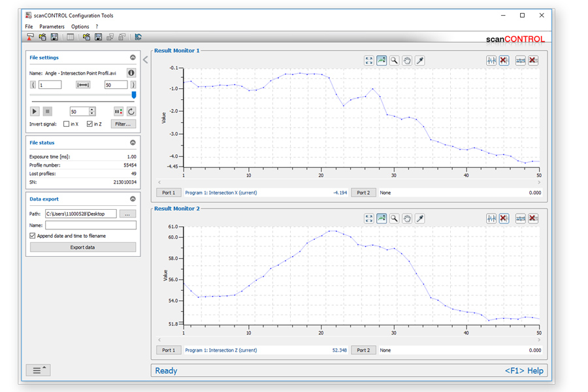Image resolution: width=588 pixels, height=392 pixels.
Task: Click the table grid icon in main toolbar
Action: point(70,37)
